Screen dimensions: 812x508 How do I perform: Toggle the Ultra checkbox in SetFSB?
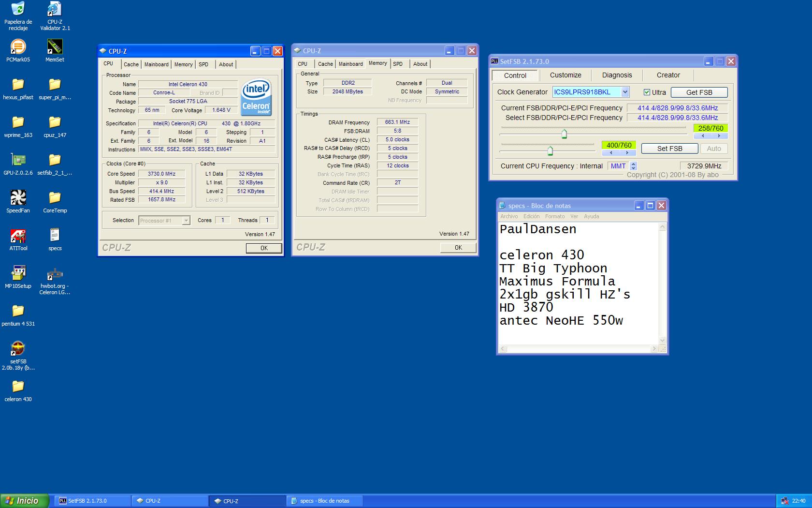click(647, 92)
